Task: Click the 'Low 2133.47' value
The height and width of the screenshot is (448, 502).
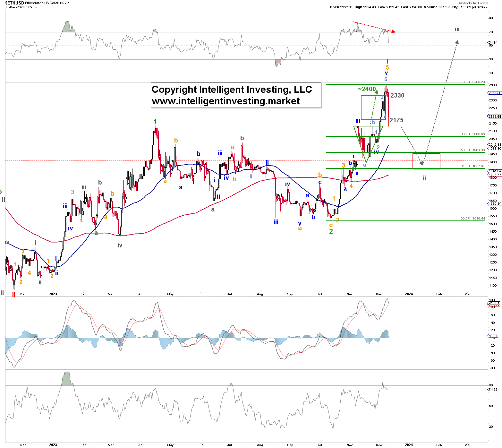Action: click(x=388, y=7)
